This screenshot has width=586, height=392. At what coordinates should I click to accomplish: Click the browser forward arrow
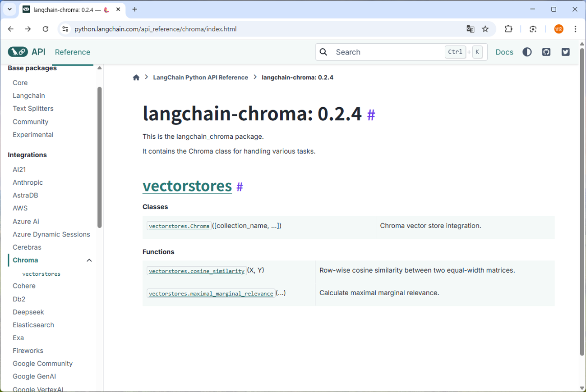pos(28,29)
